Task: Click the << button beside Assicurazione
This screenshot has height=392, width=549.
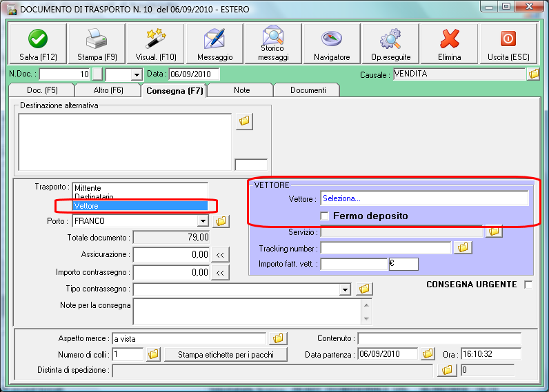Action: point(220,255)
